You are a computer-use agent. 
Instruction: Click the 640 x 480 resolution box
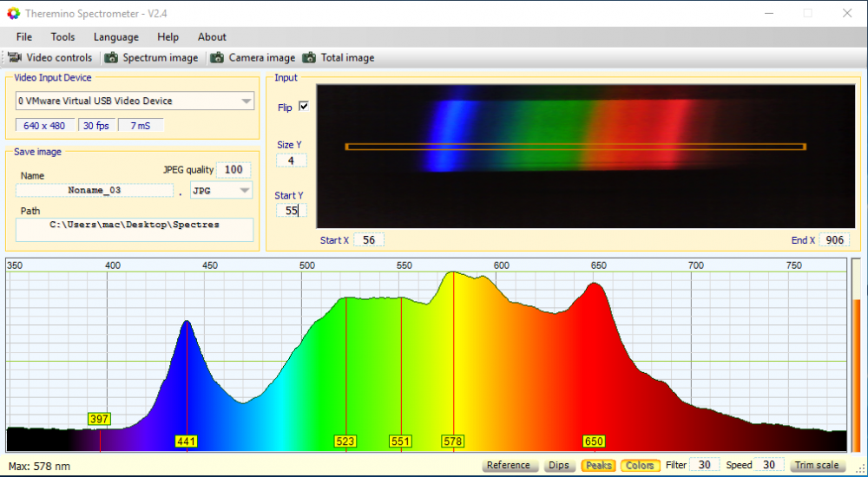tap(45, 126)
